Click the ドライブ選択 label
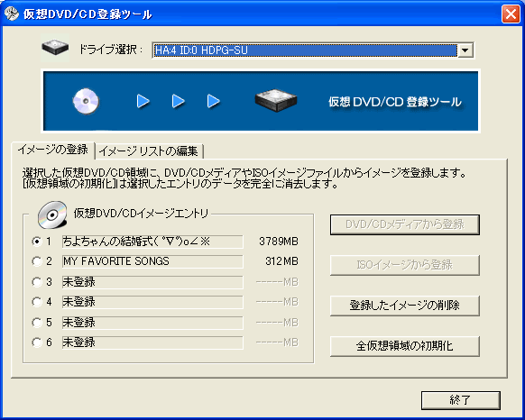This screenshot has width=525, height=420. point(111,50)
